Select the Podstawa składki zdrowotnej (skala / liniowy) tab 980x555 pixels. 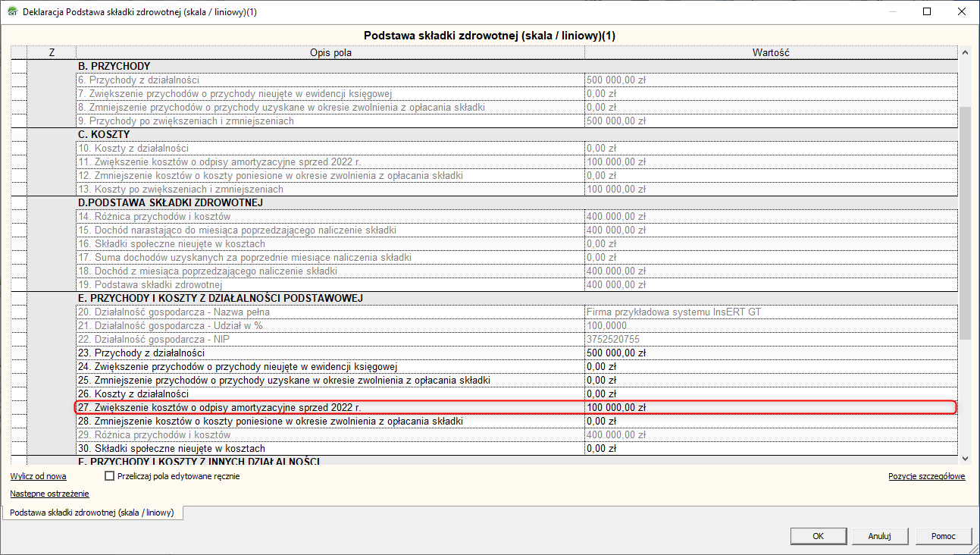click(92, 513)
